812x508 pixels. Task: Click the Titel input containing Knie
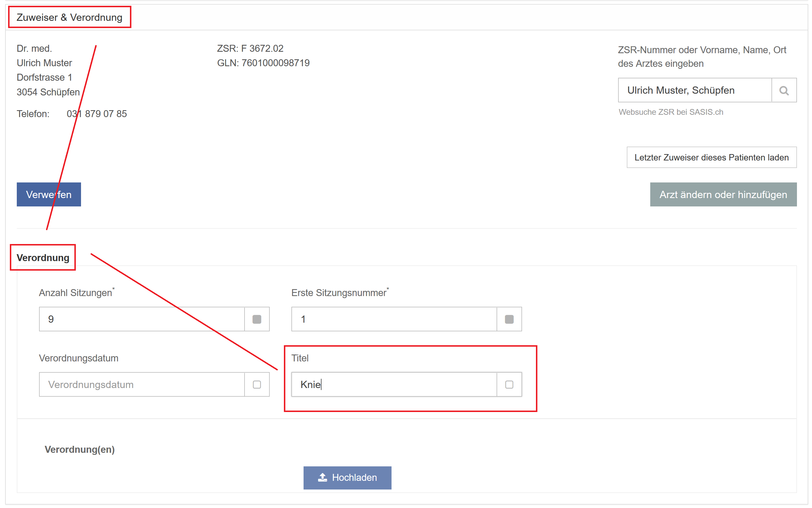pos(394,384)
